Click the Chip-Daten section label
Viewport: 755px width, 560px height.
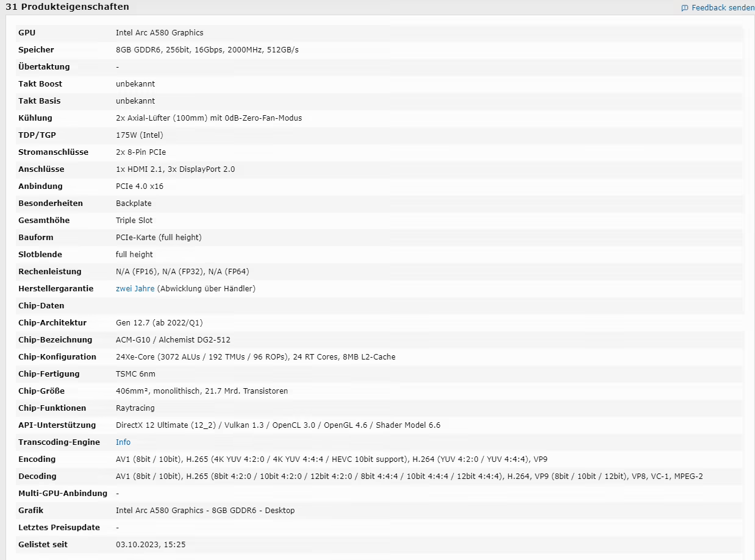click(x=41, y=305)
